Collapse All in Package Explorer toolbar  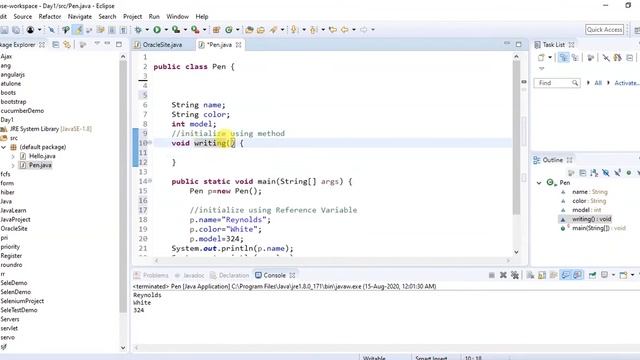(x=56, y=44)
